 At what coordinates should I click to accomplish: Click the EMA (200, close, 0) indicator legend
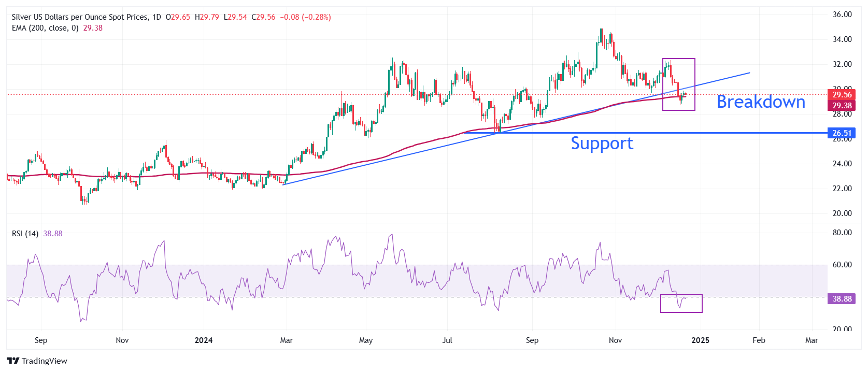(45, 28)
